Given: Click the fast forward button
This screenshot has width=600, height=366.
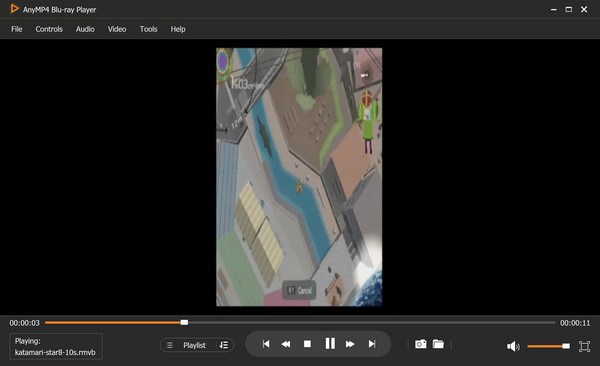Looking at the screenshot, I should 350,344.
